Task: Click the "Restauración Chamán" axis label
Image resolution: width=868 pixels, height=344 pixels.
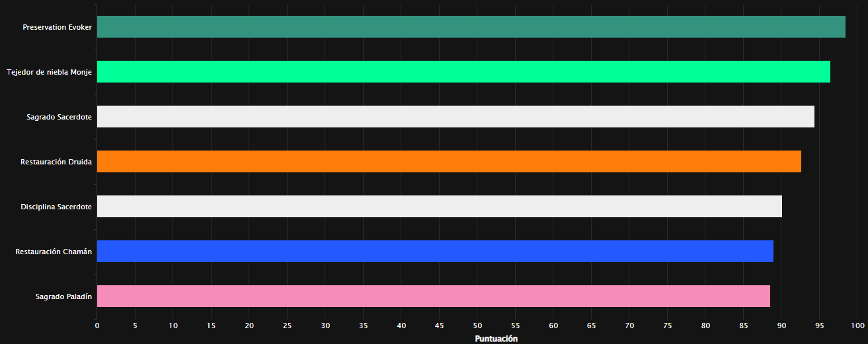Action: (54, 252)
